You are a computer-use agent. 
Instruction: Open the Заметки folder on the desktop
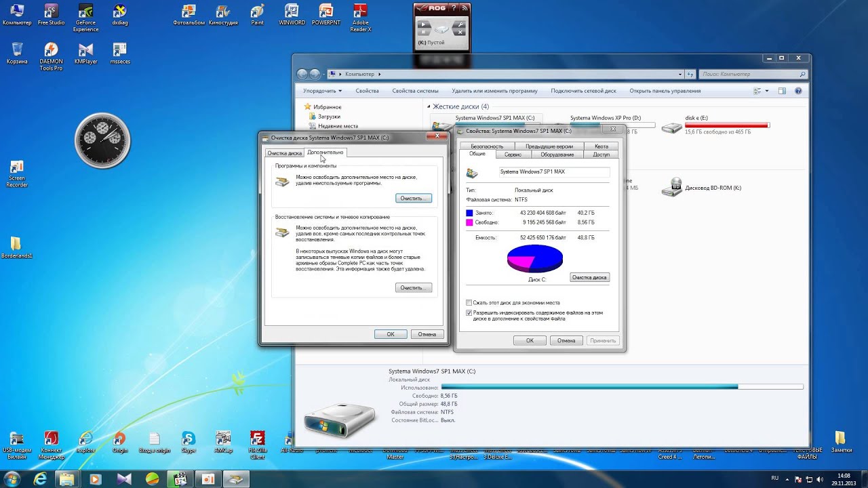tap(841, 442)
